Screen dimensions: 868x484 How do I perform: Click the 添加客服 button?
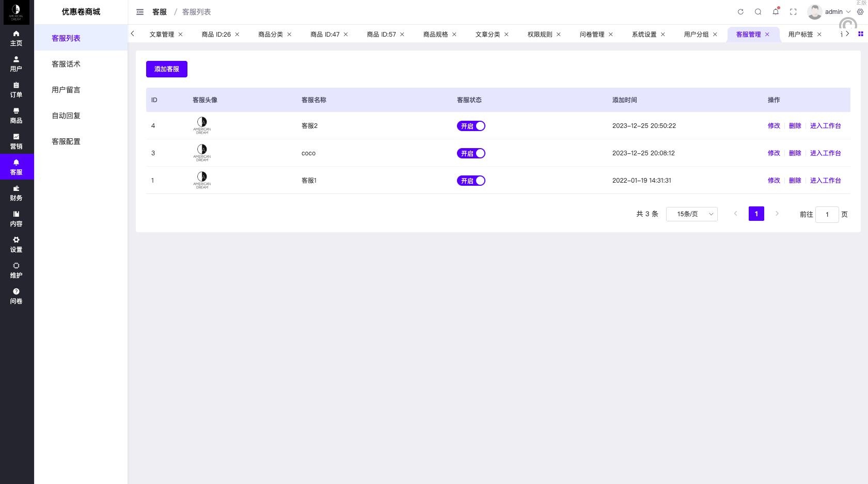(166, 69)
